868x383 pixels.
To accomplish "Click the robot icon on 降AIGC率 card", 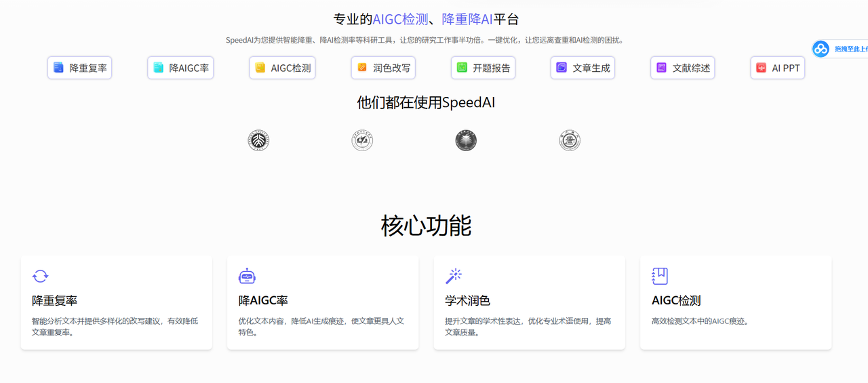I will [x=247, y=276].
